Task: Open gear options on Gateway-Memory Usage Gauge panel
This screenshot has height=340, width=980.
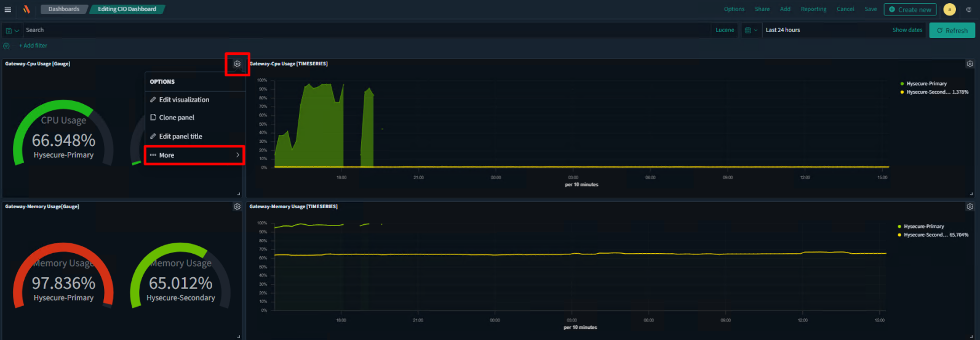Action: pos(237,207)
